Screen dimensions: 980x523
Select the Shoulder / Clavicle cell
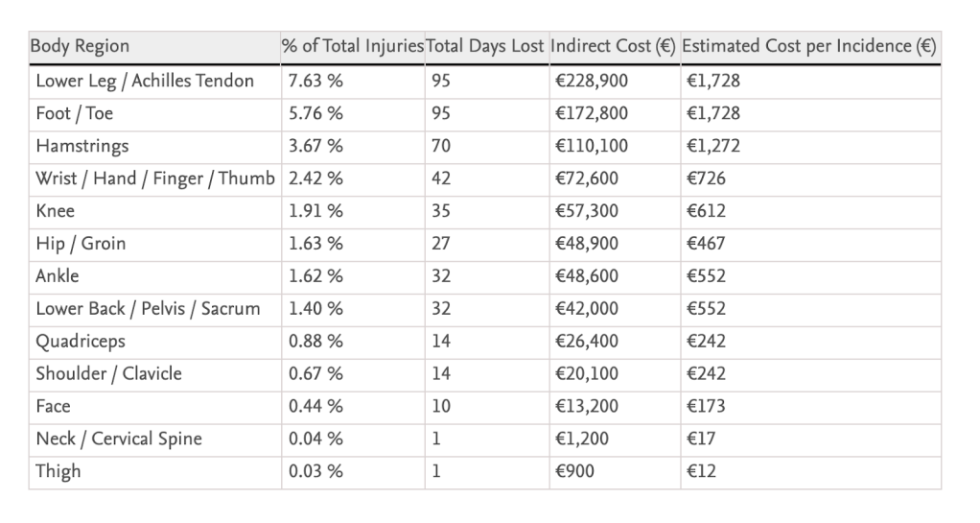tap(108, 374)
